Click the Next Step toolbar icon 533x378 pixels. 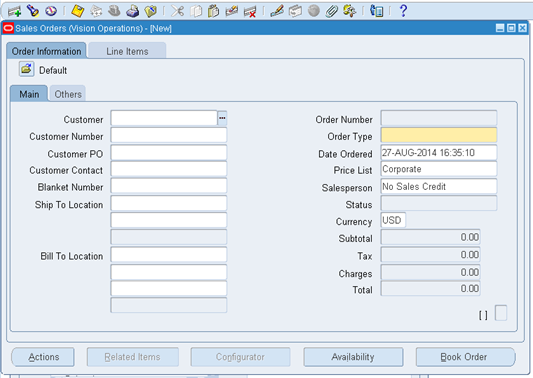[96, 11]
